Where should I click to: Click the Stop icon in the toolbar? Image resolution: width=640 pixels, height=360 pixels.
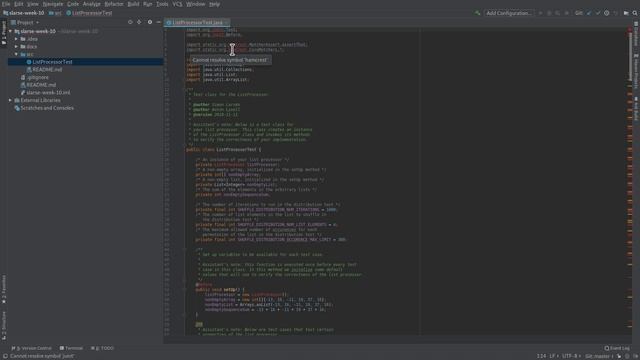pos(567,13)
